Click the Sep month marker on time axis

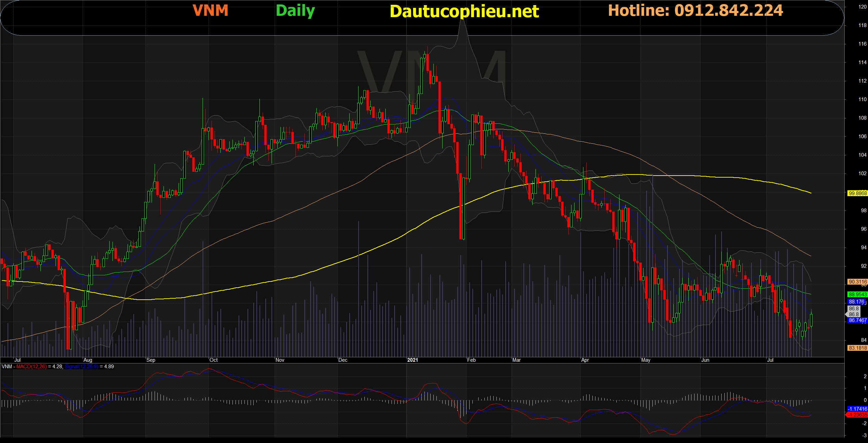(x=150, y=360)
